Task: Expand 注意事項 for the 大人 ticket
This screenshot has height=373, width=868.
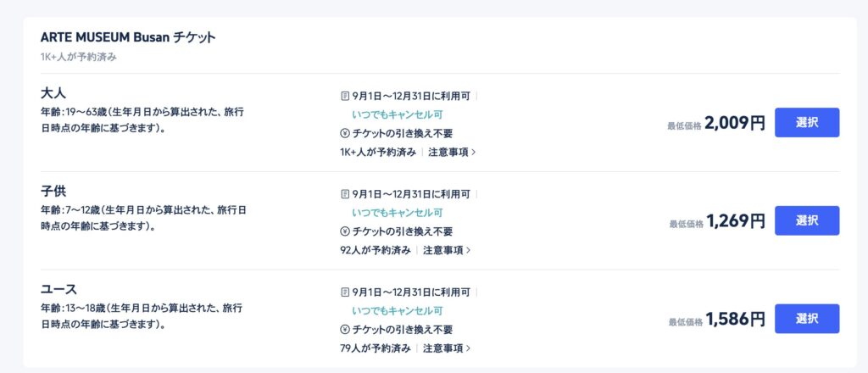Action: pyautogui.click(x=452, y=153)
